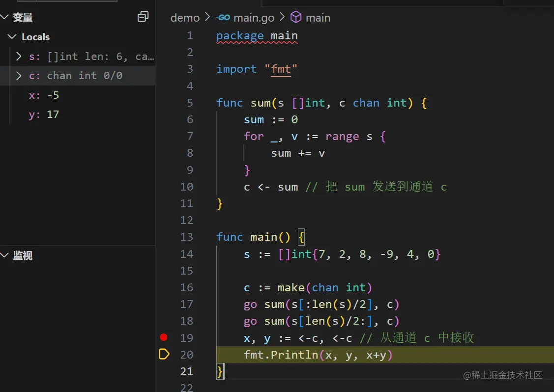Open main.go in the breadcrumb

(x=254, y=18)
